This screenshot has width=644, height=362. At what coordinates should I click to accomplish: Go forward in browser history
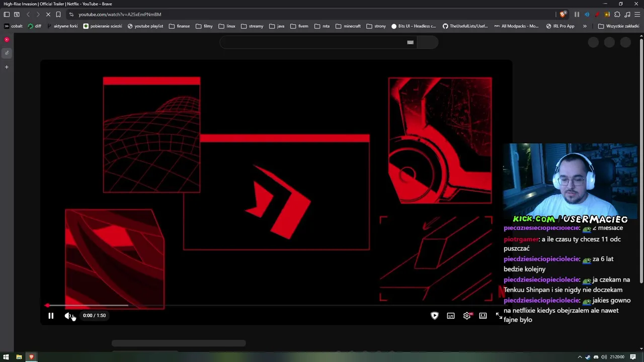[38, 15]
